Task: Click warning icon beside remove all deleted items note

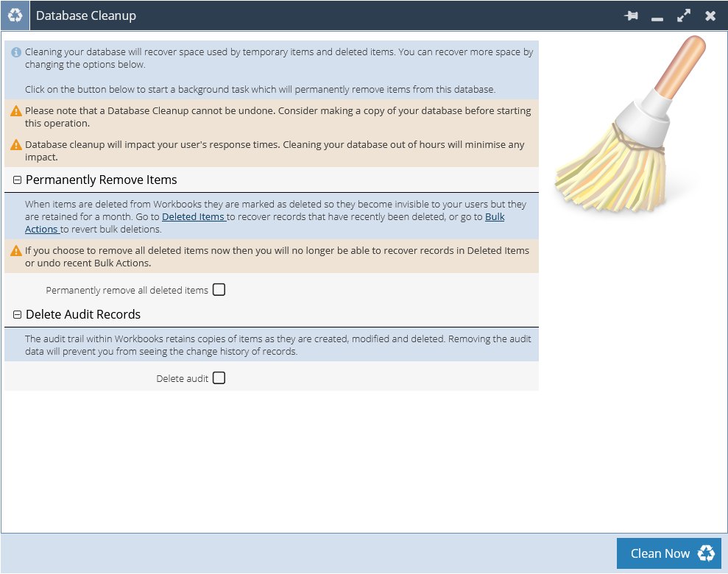Action: click(16, 251)
